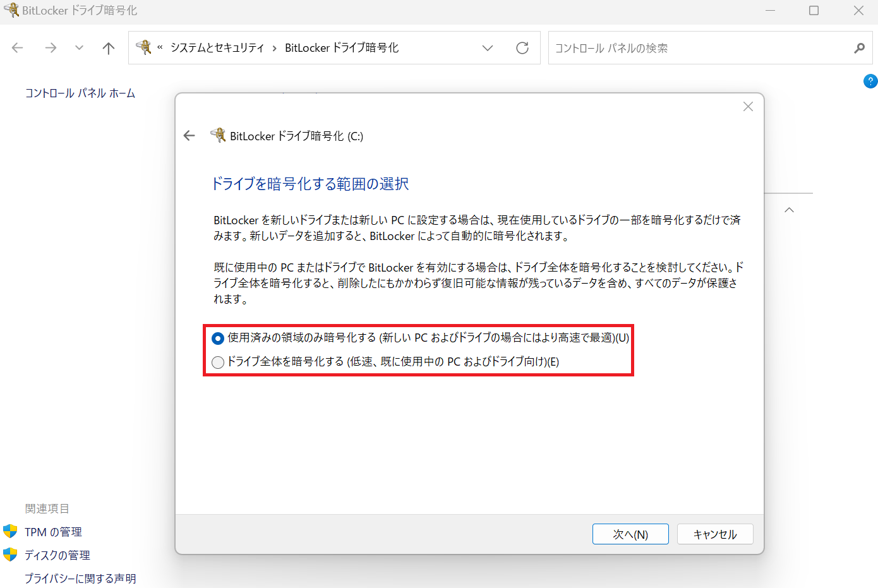Click the search magnifier icon

pyautogui.click(x=859, y=48)
